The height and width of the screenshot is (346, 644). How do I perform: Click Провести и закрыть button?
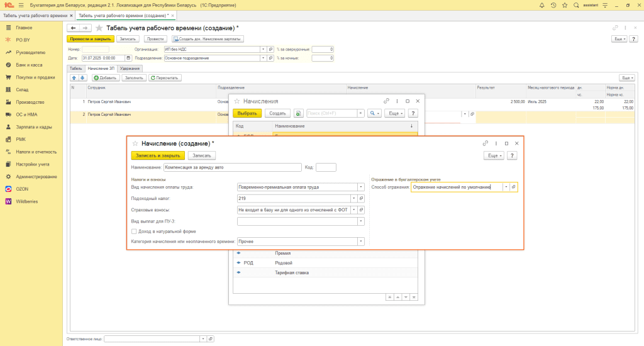(x=91, y=39)
